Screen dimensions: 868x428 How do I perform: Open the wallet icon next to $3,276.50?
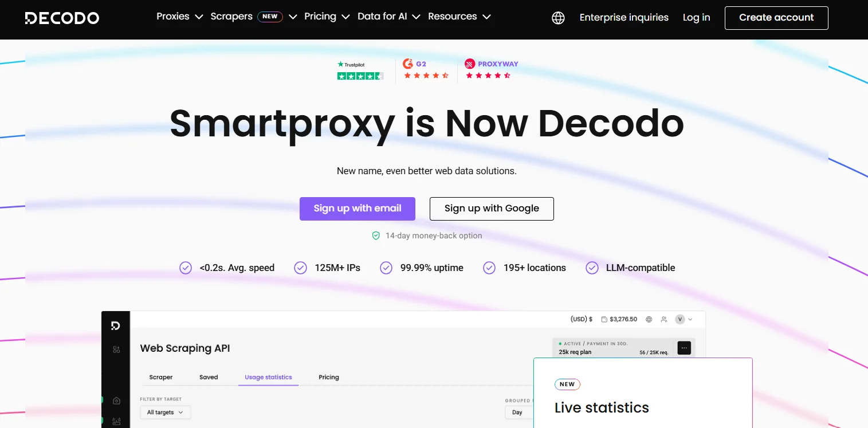pyautogui.click(x=604, y=319)
